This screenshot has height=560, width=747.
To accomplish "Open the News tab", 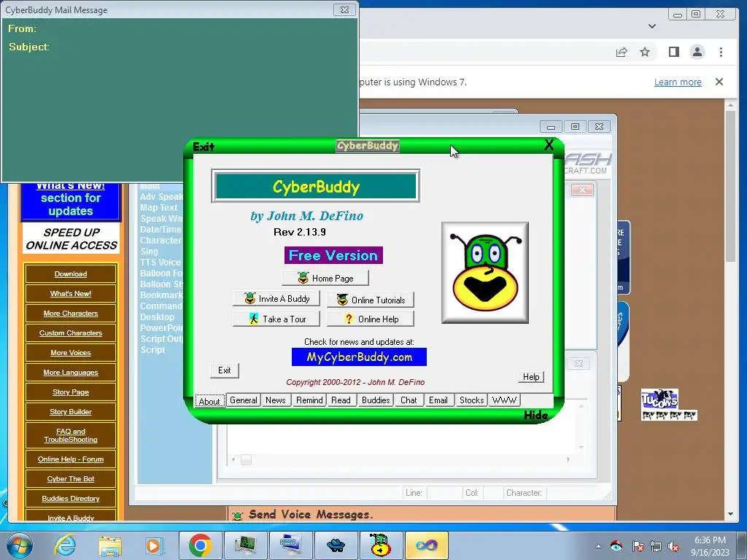I will pos(275,400).
